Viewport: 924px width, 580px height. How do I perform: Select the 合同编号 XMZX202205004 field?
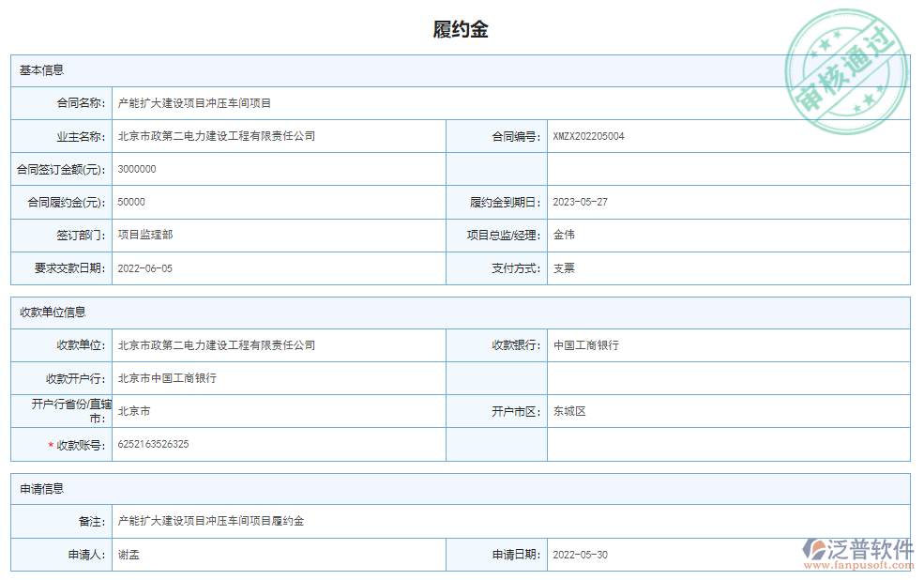(x=588, y=136)
